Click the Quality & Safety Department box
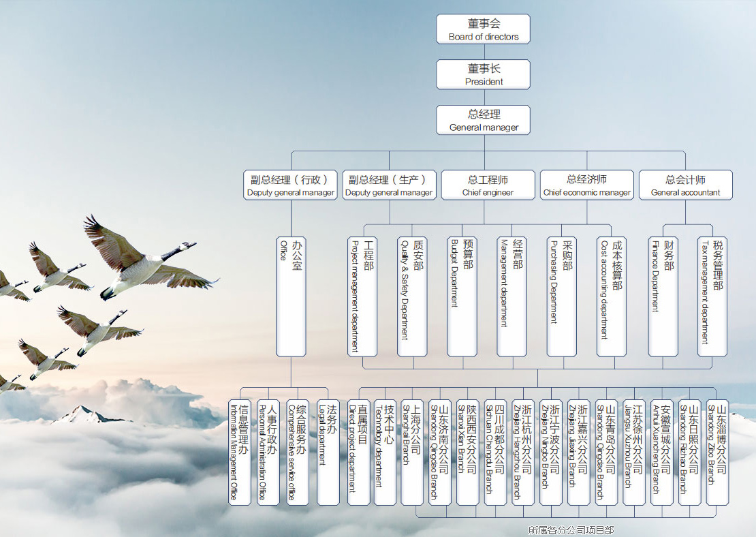This screenshot has height=537, width=756. pos(412,296)
